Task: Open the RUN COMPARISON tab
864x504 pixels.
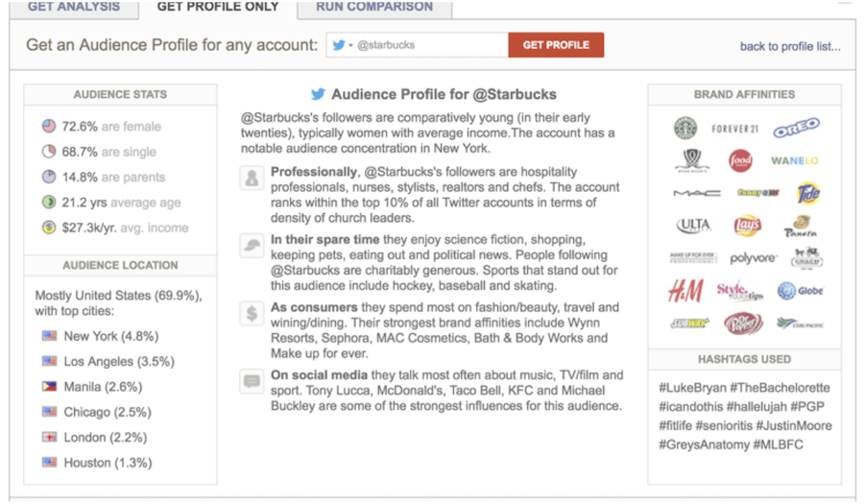Action: pos(374,7)
